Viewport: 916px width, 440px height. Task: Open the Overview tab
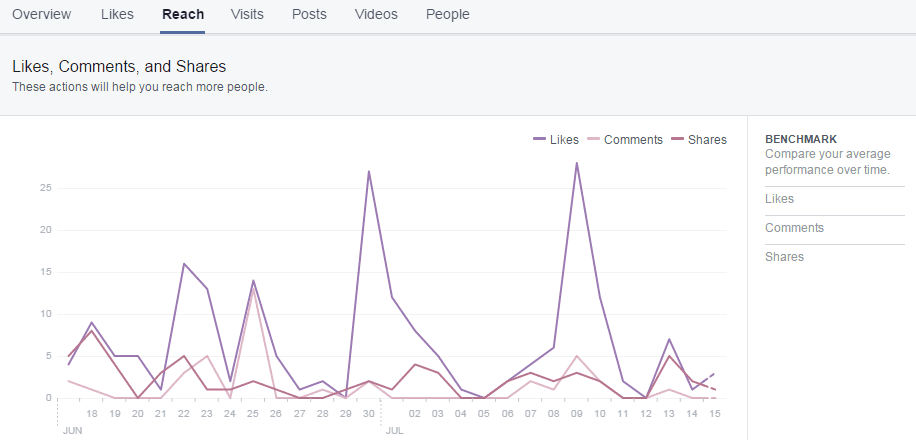coord(41,15)
